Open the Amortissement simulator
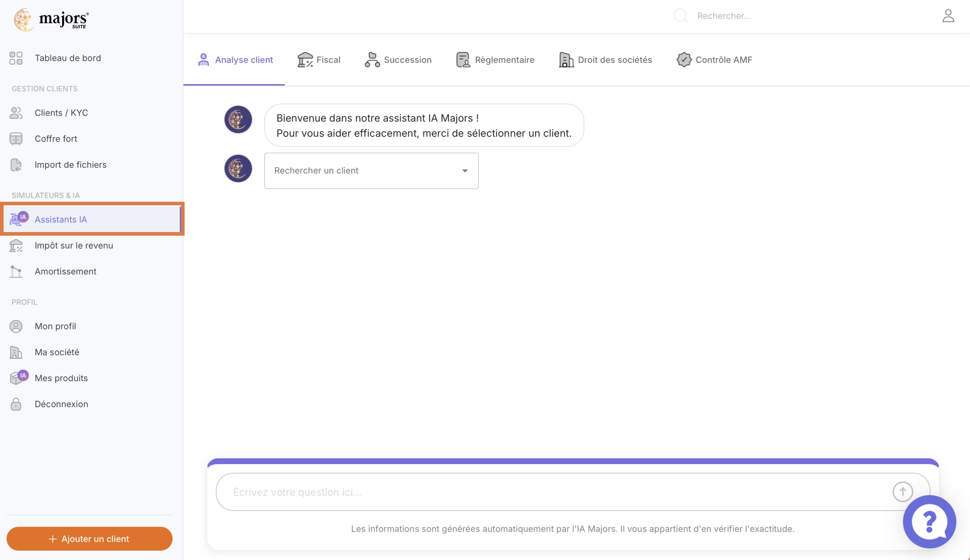The image size is (970, 560). (65, 271)
